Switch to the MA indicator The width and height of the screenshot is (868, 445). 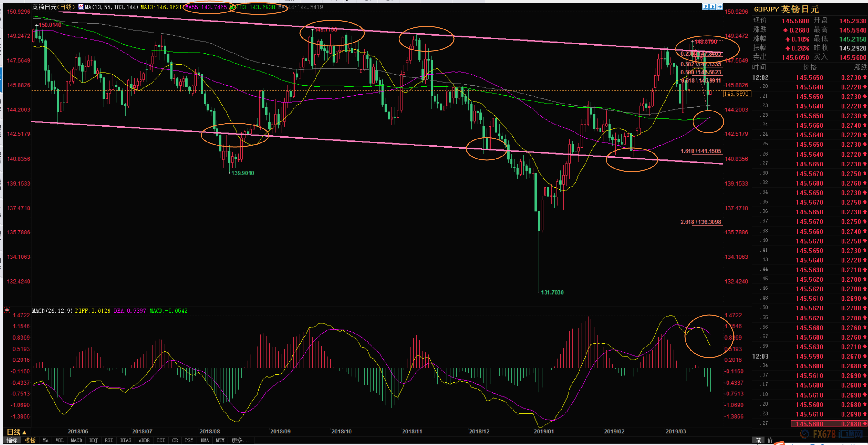coord(46,440)
